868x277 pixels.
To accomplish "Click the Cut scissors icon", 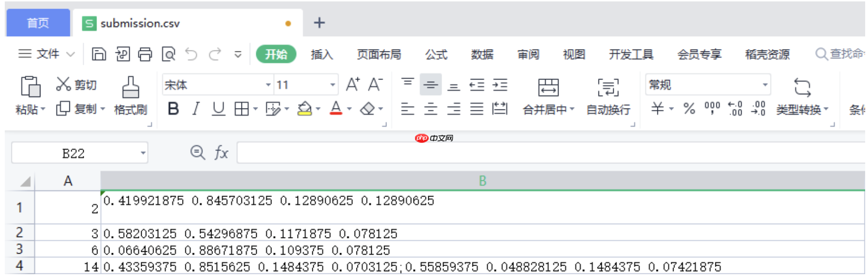I will 63,84.
